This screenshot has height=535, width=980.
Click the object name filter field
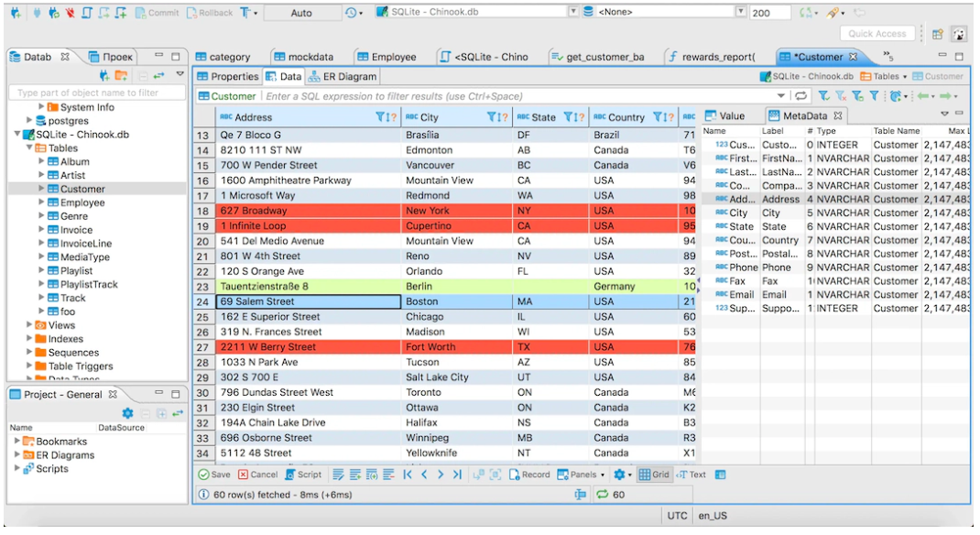[97, 93]
